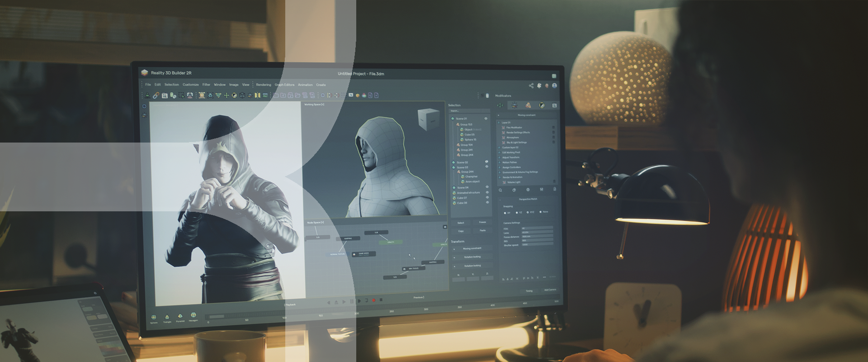The image size is (868, 362).
Task: Expand Environment & Volume Fog Settings
Action: click(x=500, y=172)
